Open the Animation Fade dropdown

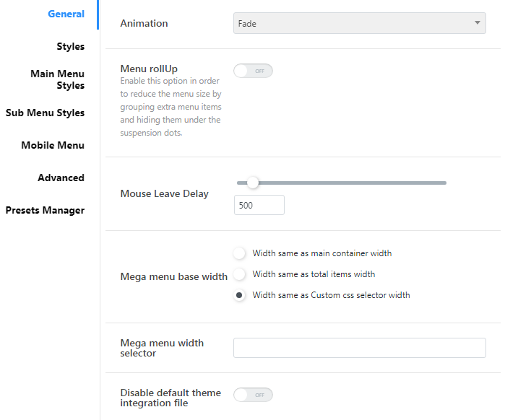(360, 23)
